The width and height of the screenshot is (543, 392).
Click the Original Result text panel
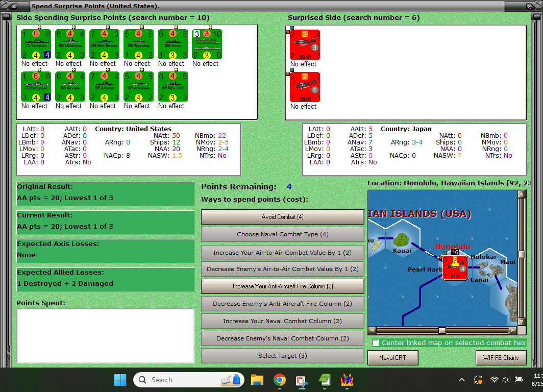[x=106, y=194]
